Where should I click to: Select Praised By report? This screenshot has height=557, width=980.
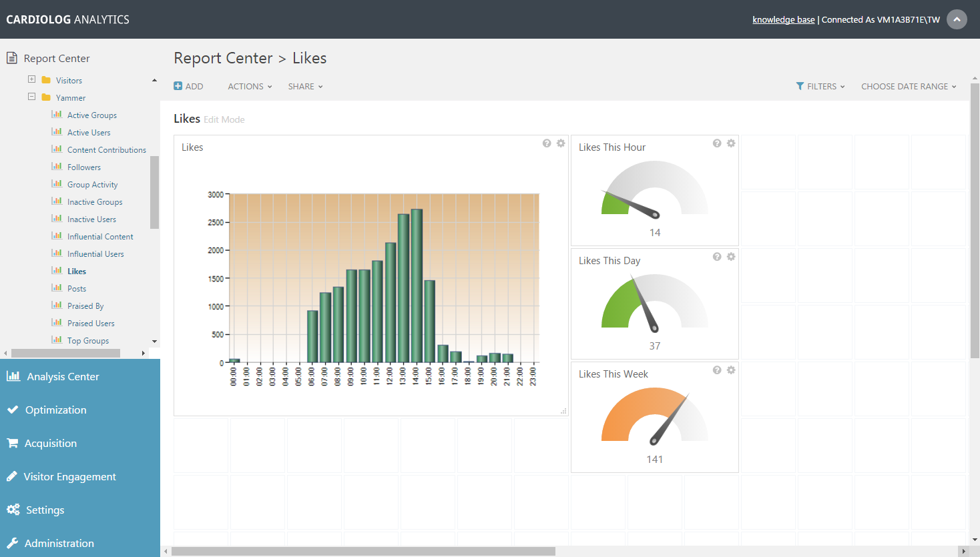(x=85, y=306)
